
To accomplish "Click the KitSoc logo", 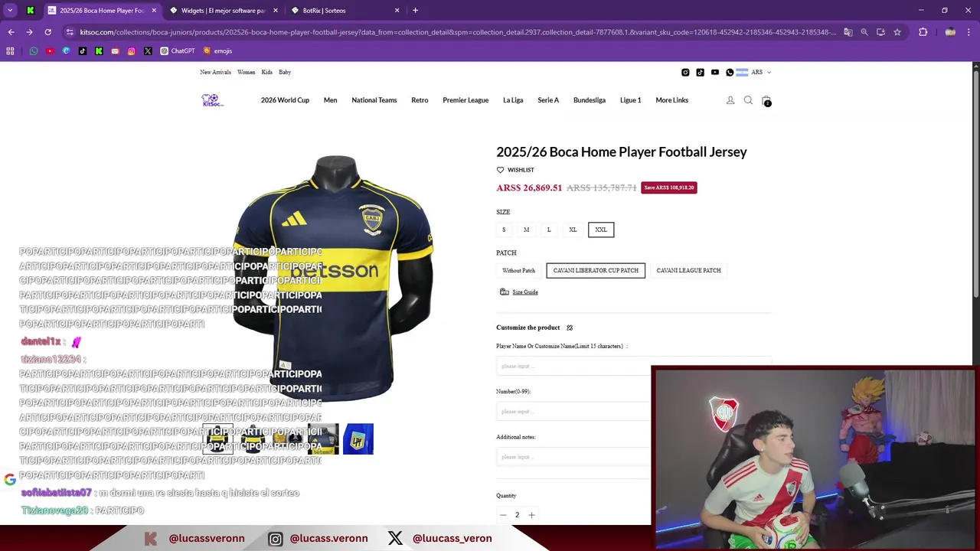I will pyautogui.click(x=212, y=100).
